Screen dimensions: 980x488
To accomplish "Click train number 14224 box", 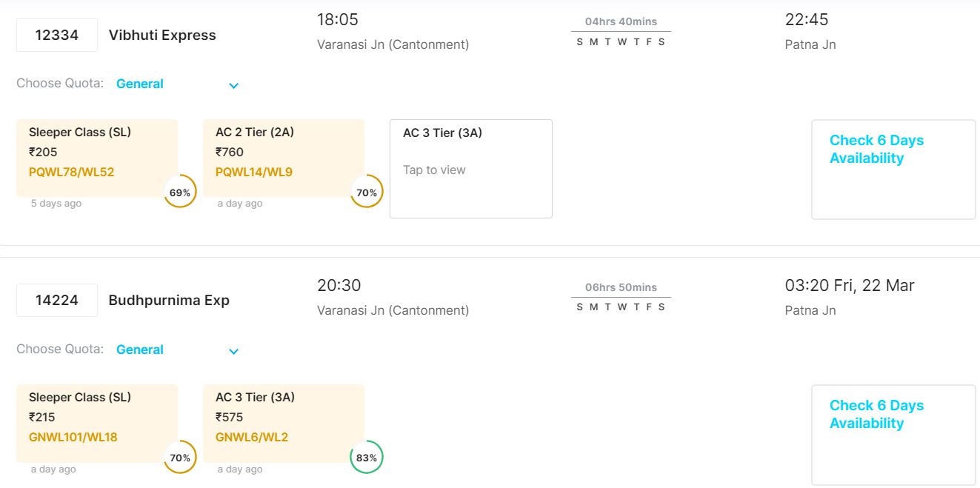I will pyautogui.click(x=57, y=300).
